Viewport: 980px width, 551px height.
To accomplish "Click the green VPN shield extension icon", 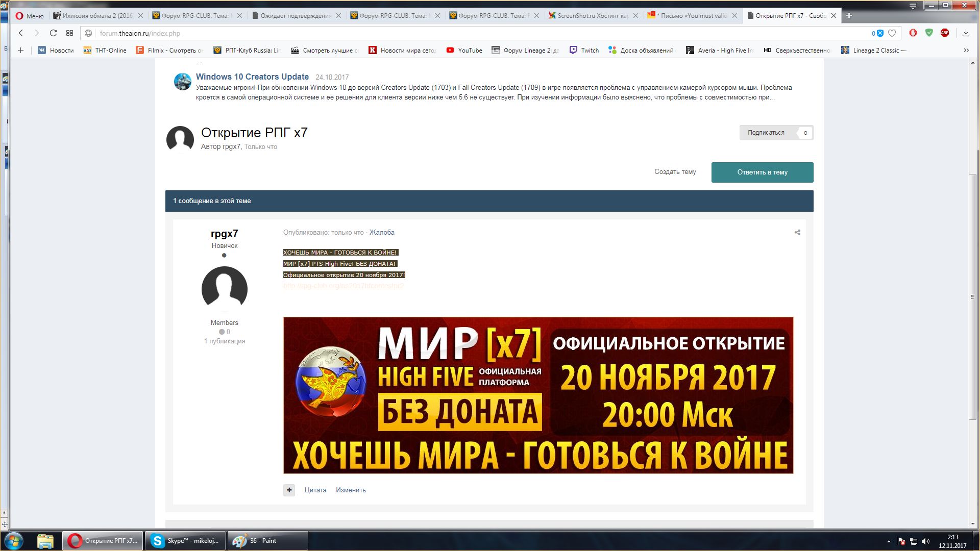I will pyautogui.click(x=929, y=33).
